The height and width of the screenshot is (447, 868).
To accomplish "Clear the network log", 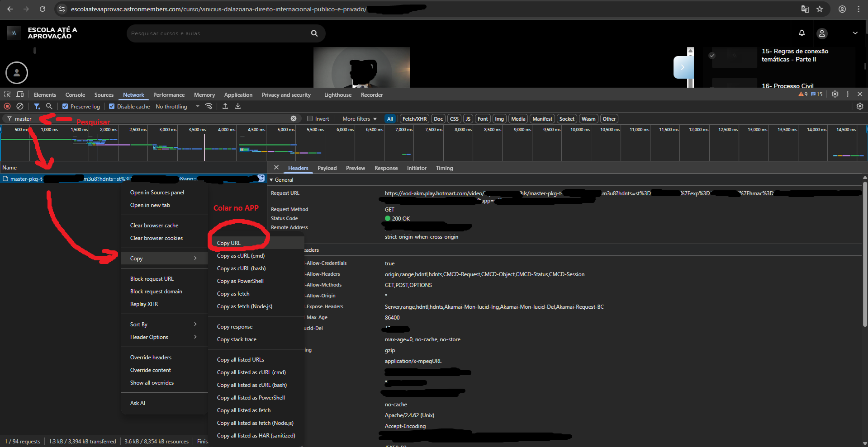I will point(20,106).
